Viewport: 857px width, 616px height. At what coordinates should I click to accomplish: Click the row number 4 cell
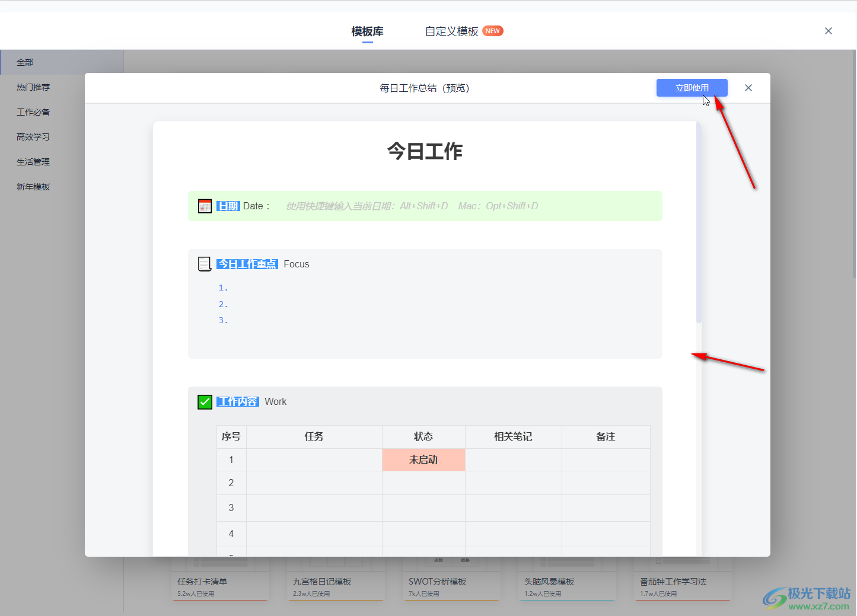(x=231, y=534)
